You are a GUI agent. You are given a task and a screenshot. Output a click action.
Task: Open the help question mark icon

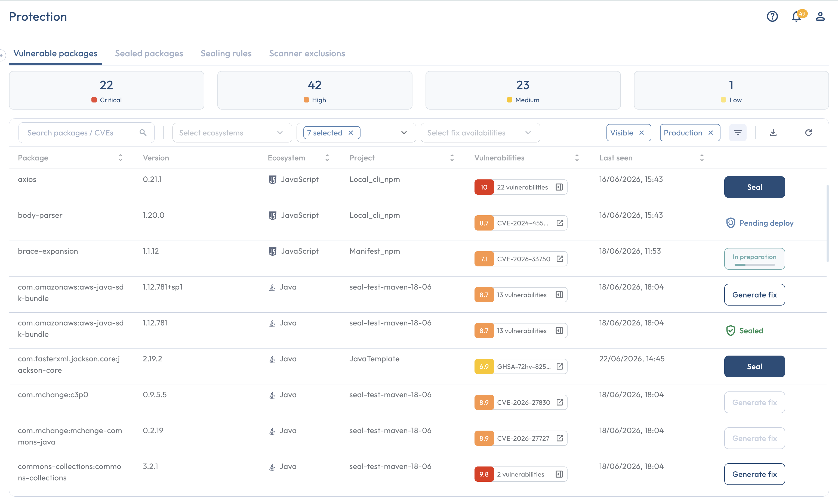tap(772, 16)
